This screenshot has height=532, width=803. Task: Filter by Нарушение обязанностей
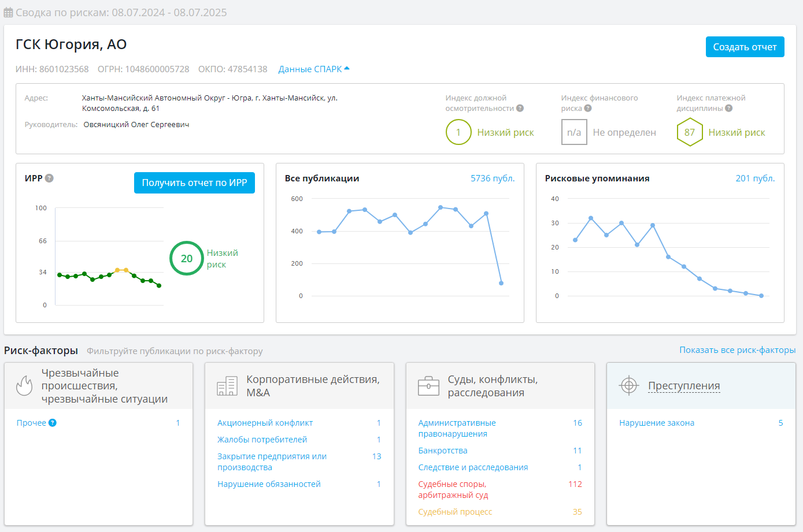coord(269,484)
